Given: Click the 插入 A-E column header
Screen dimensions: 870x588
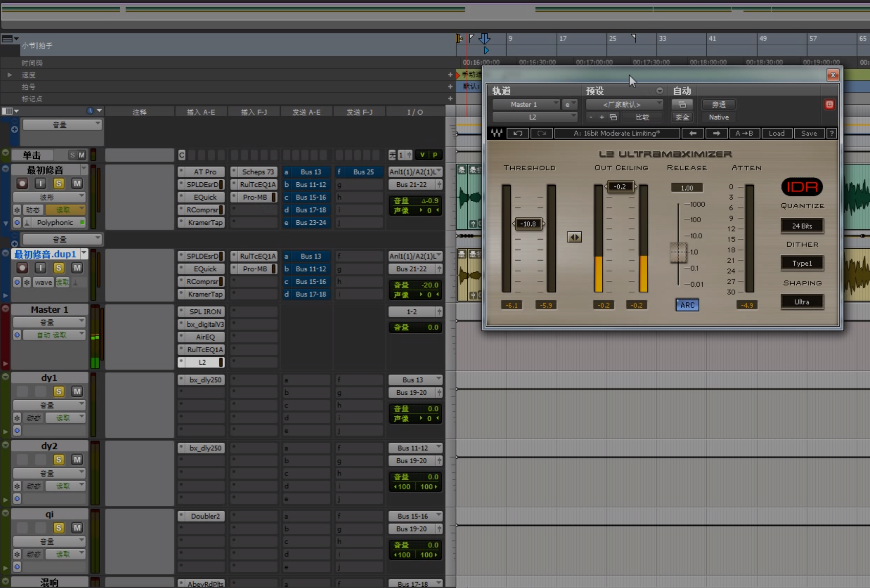Looking at the screenshot, I should pos(201,112).
